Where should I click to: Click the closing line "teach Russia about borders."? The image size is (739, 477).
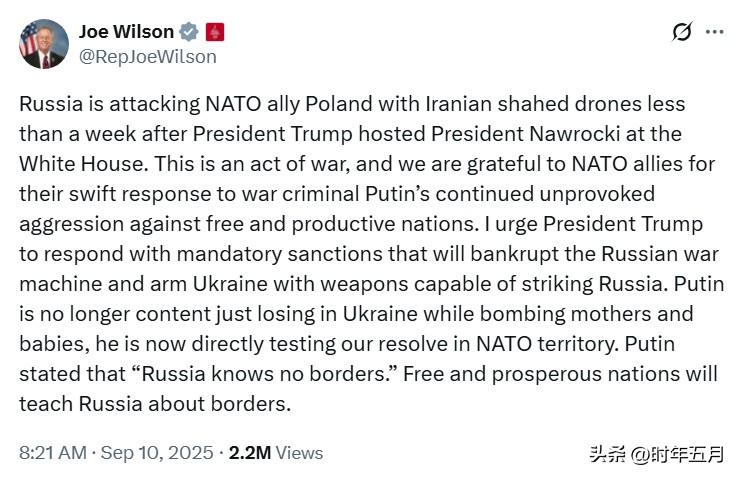155,404
